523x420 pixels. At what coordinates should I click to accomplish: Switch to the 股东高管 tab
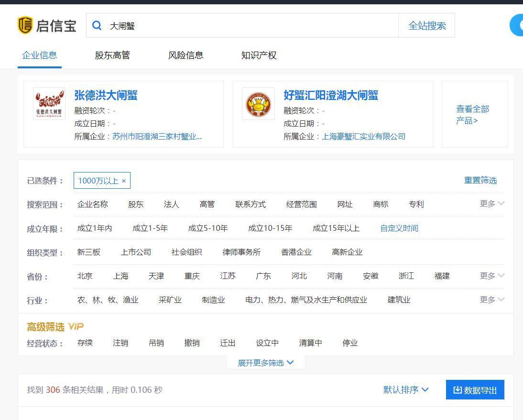tap(112, 55)
